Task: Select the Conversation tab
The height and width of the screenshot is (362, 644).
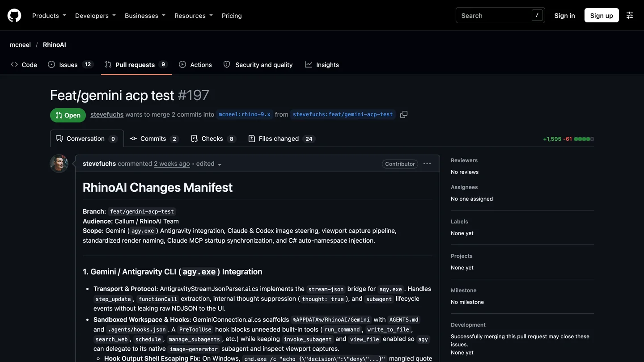Action: pos(87,139)
